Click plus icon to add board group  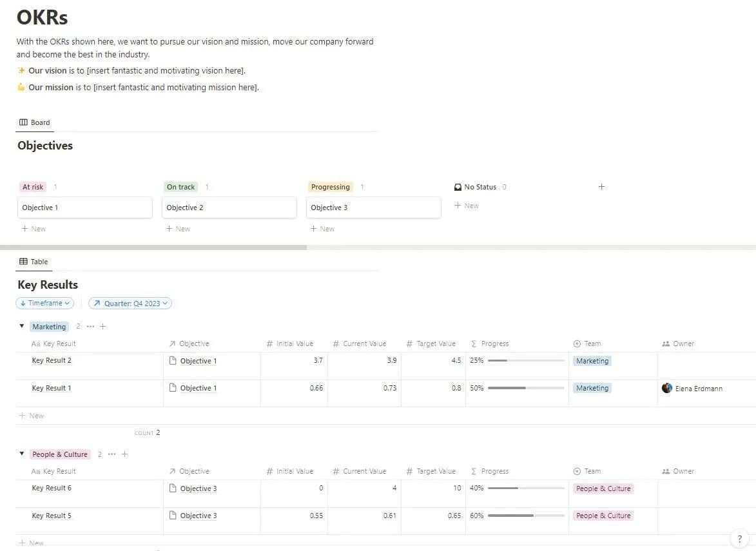pyautogui.click(x=601, y=187)
